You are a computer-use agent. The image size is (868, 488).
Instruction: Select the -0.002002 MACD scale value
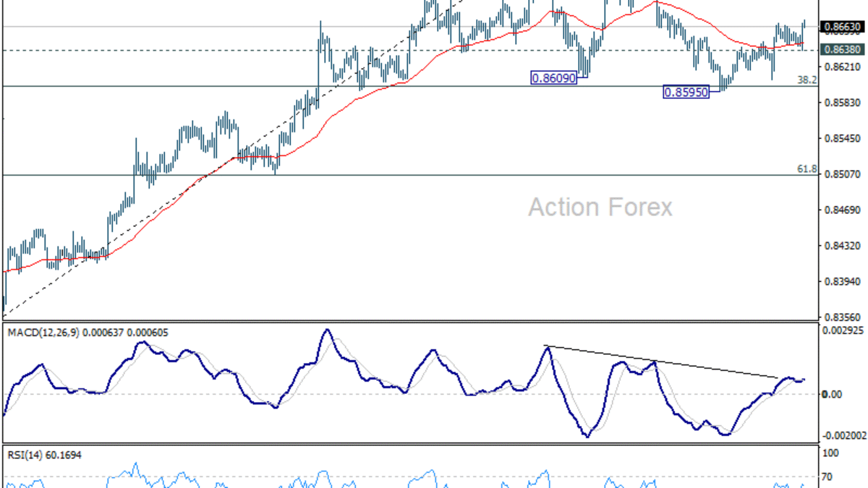(845, 435)
